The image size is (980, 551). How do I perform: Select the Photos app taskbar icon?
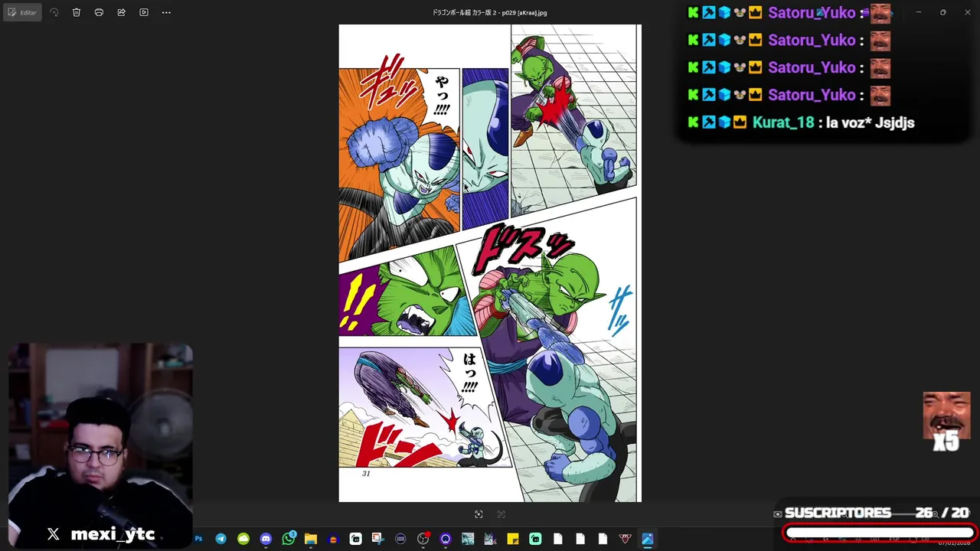point(647,539)
